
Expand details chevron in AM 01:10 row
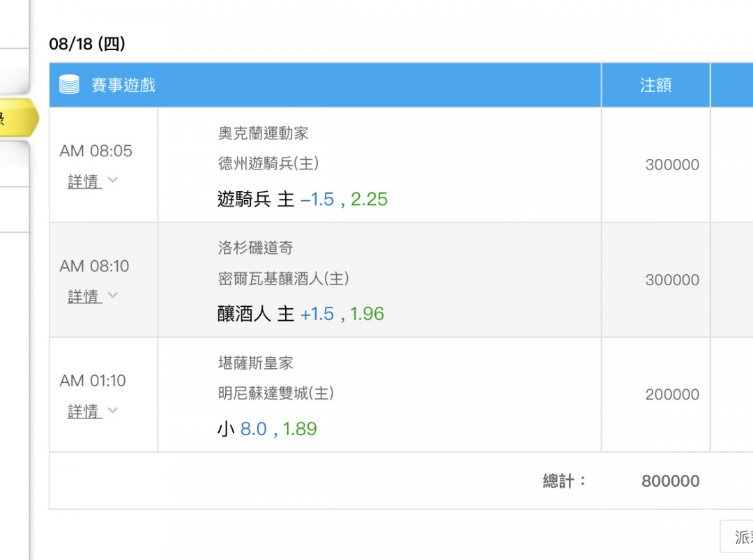coord(113,409)
